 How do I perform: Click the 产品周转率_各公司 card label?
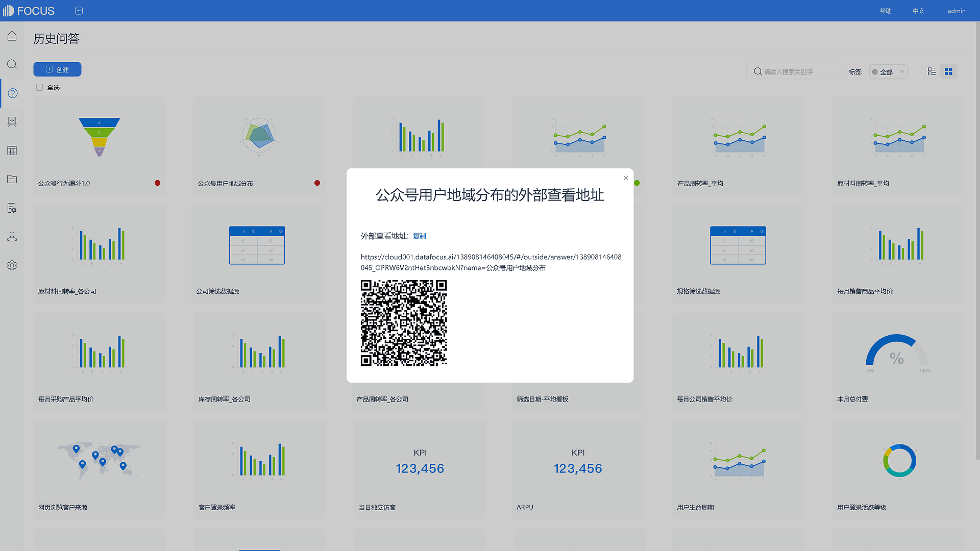click(x=382, y=399)
